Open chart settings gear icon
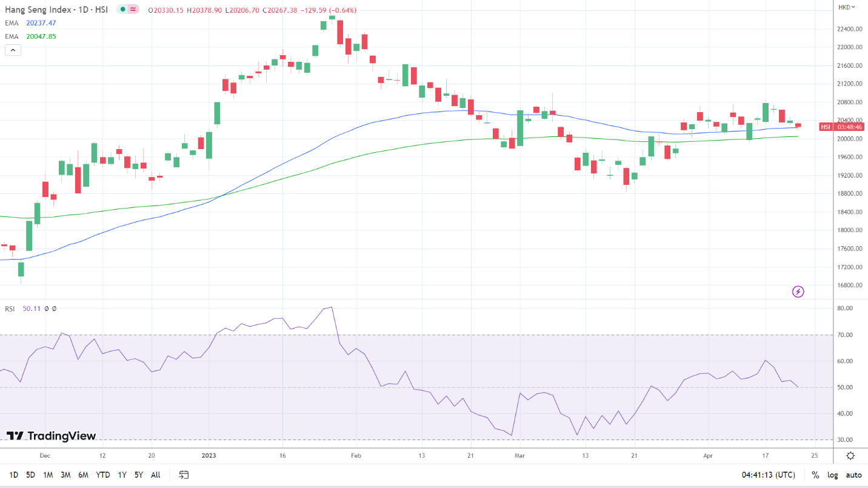 850,456
